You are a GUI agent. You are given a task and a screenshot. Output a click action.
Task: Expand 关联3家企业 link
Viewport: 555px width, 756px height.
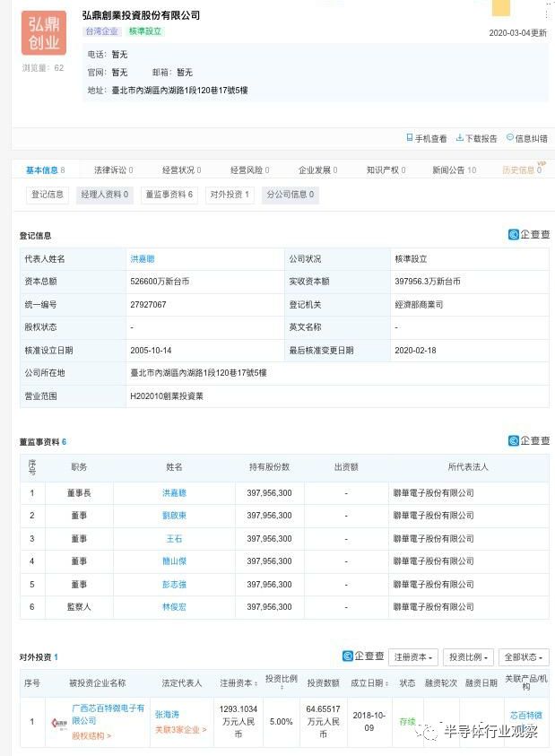(x=181, y=730)
